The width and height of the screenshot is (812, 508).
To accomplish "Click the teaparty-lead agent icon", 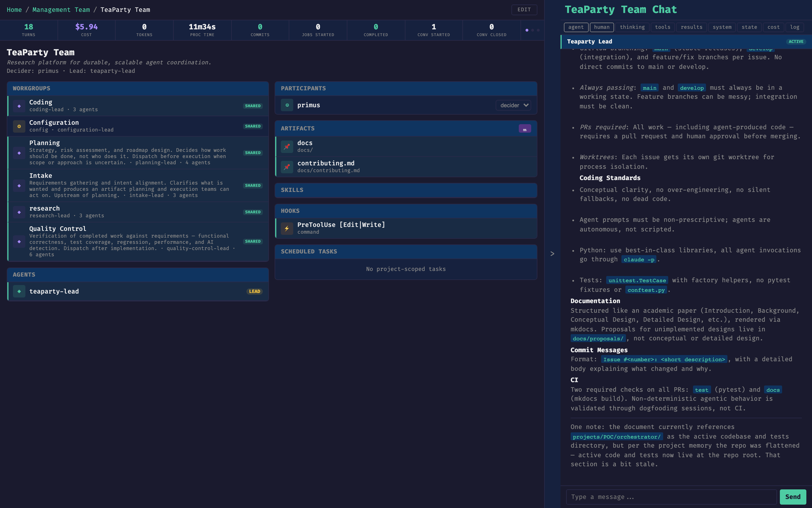I will click(x=19, y=291).
